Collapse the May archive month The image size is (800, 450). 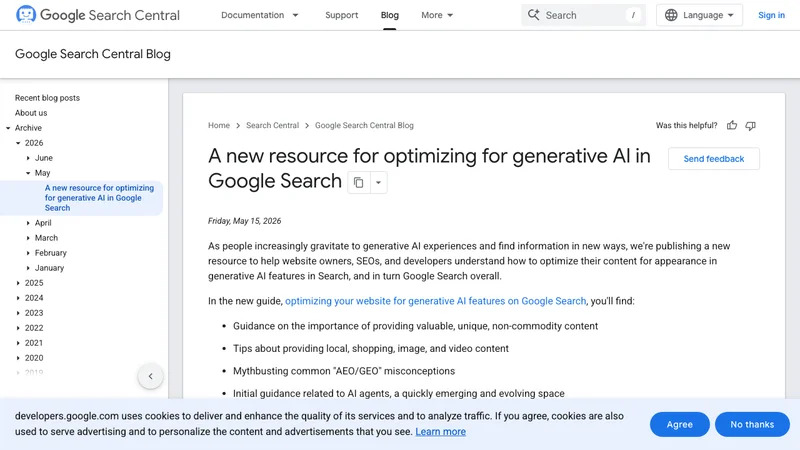(28, 173)
